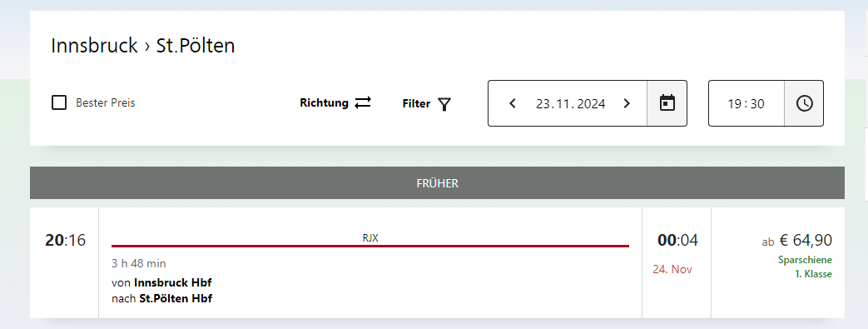Image resolution: width=868 pixels, height=329 pixels.
Task: Load earlier connections with FRÜHER bar
Action: tap(437, 182)
